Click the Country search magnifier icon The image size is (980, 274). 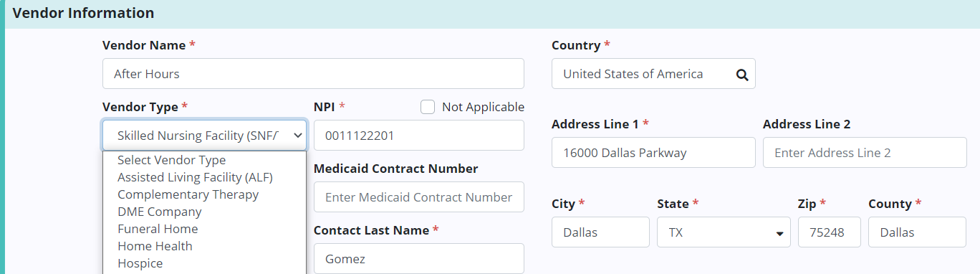coord(742,74)
